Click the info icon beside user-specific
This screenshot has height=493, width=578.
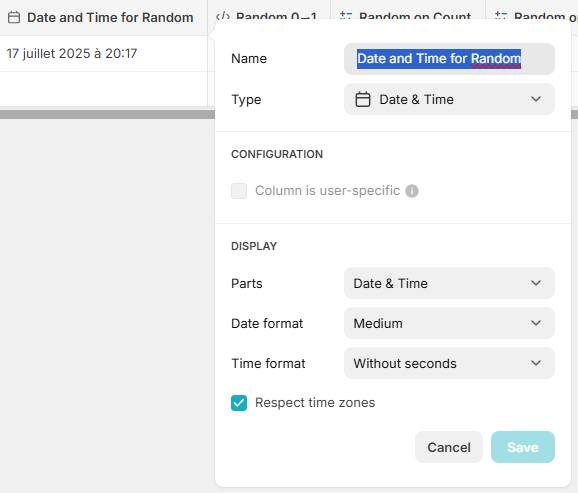(x=412, y=191)
